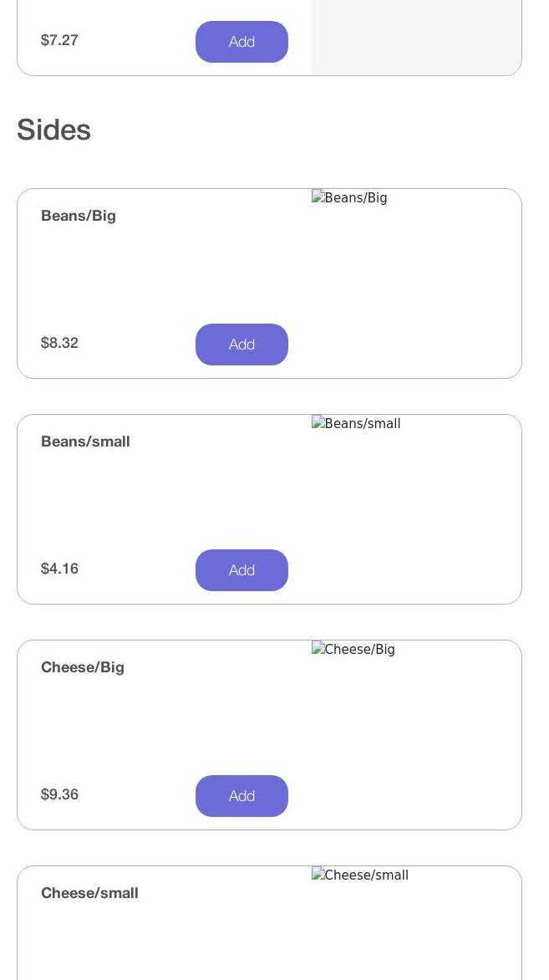The width and height of the screenshot is (549, 980).
Task: Click the $7.27 price label
Action: [59, 40]
